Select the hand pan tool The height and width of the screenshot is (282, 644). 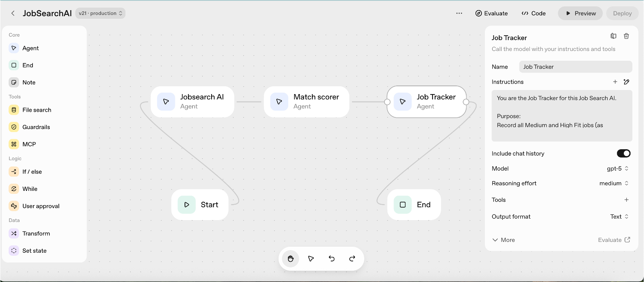point(291,259)
